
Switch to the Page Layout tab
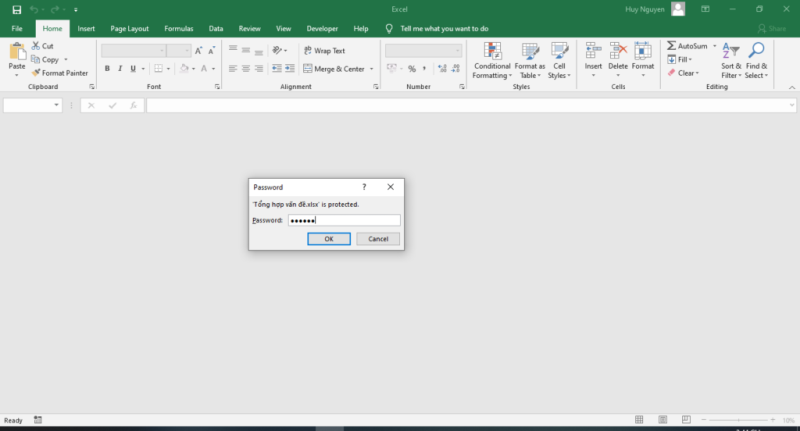coord(130,29)
